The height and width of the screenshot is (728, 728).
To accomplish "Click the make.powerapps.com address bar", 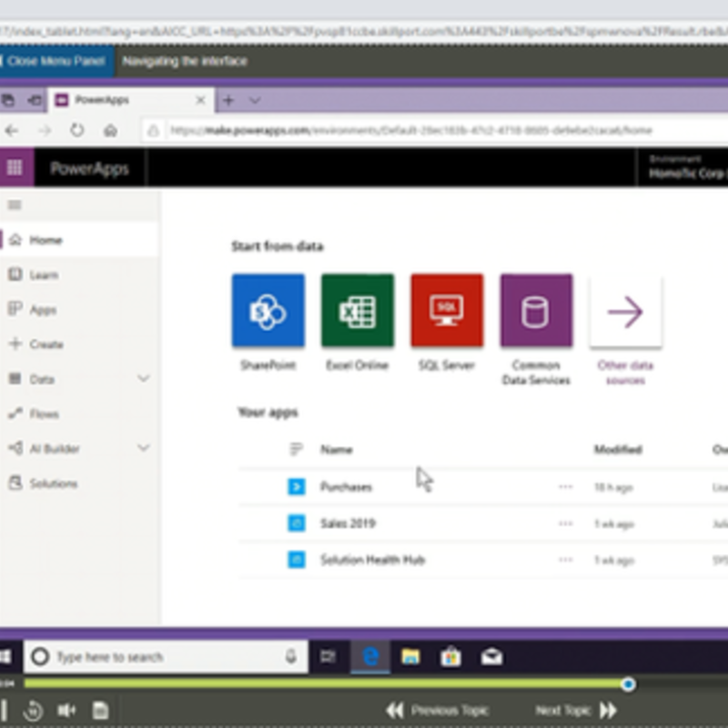I will point(435,130).
